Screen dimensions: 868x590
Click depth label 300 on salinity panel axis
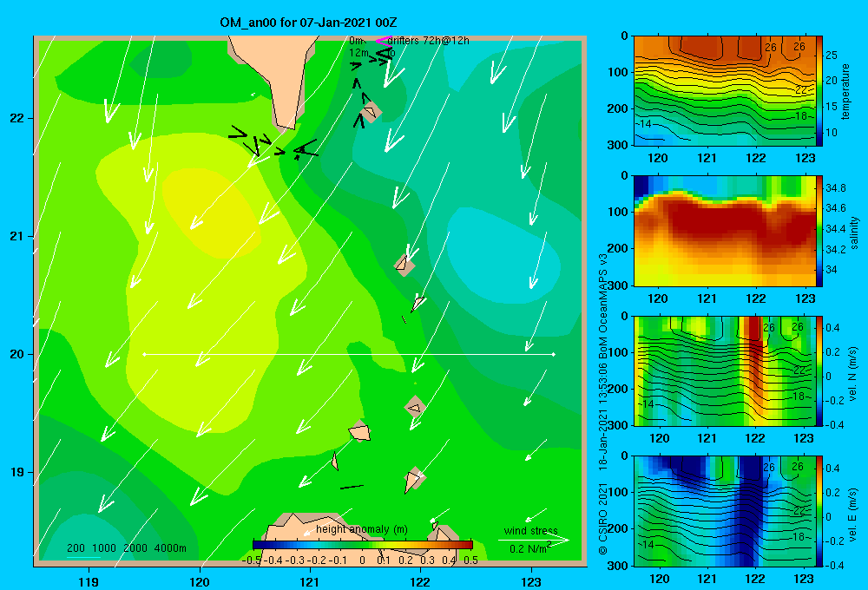[617, 285]
